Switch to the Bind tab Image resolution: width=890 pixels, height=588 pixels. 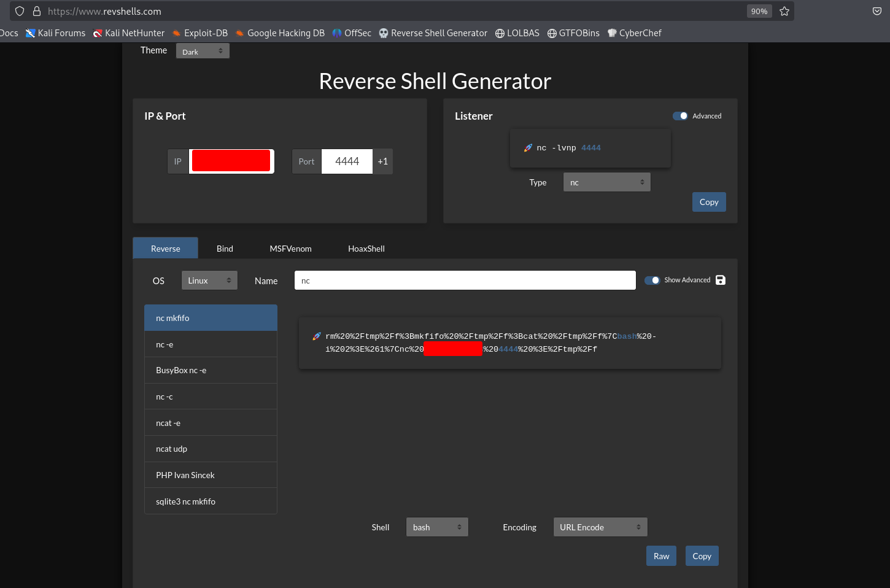[x=225, y=249]
